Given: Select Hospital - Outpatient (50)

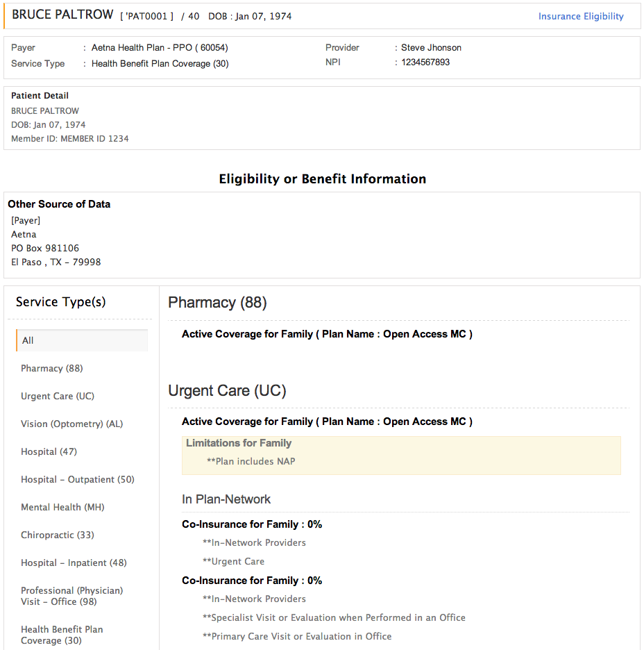Looking at the screenshot, I should coord(77,479).
